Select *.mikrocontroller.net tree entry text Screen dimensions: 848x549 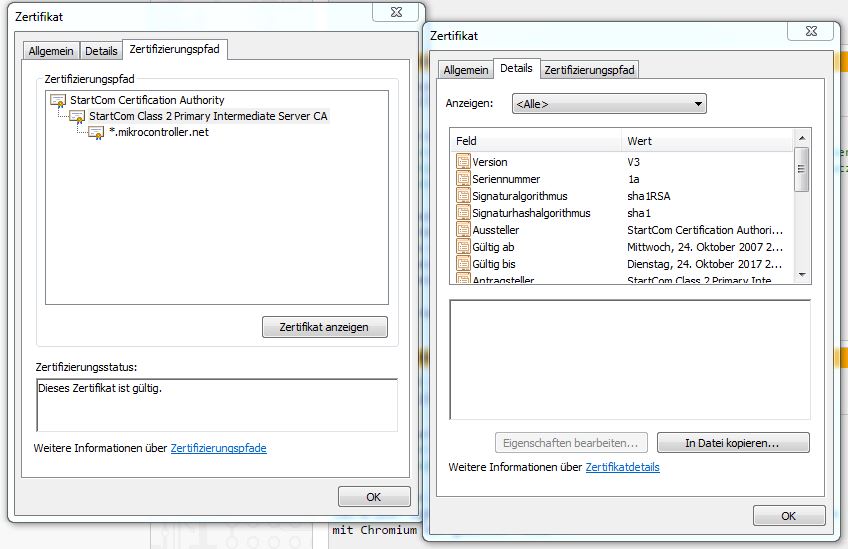(158, 132)
